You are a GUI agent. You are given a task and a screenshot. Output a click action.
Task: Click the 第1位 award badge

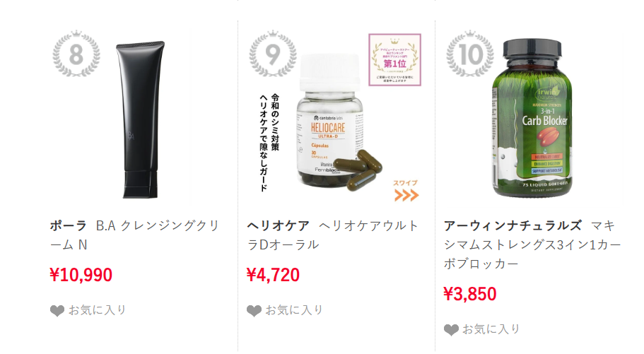click(x=394, y=60)
